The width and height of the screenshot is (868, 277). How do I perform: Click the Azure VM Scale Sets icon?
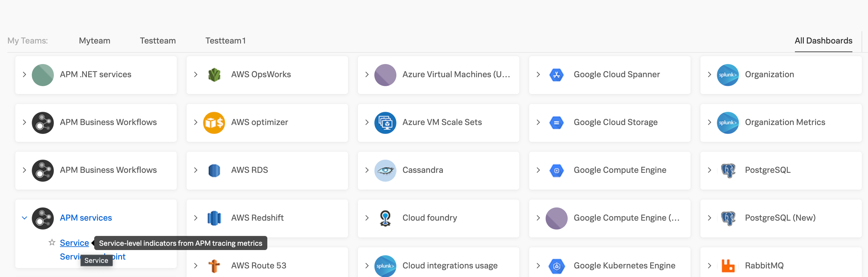click(385, 123)
